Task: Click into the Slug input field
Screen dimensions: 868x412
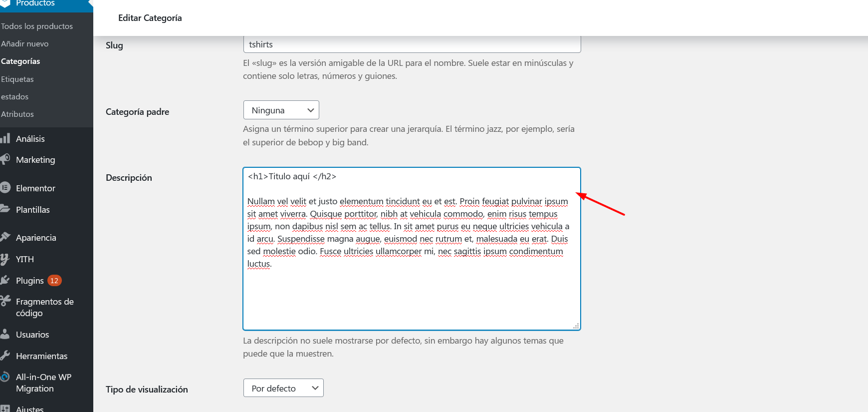Action: [412, 44]
